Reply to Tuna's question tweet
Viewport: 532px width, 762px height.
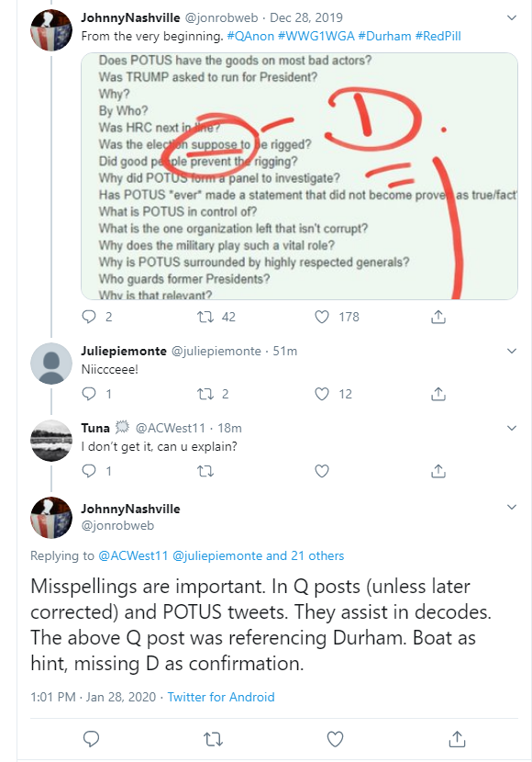click(x=89, y=470)
